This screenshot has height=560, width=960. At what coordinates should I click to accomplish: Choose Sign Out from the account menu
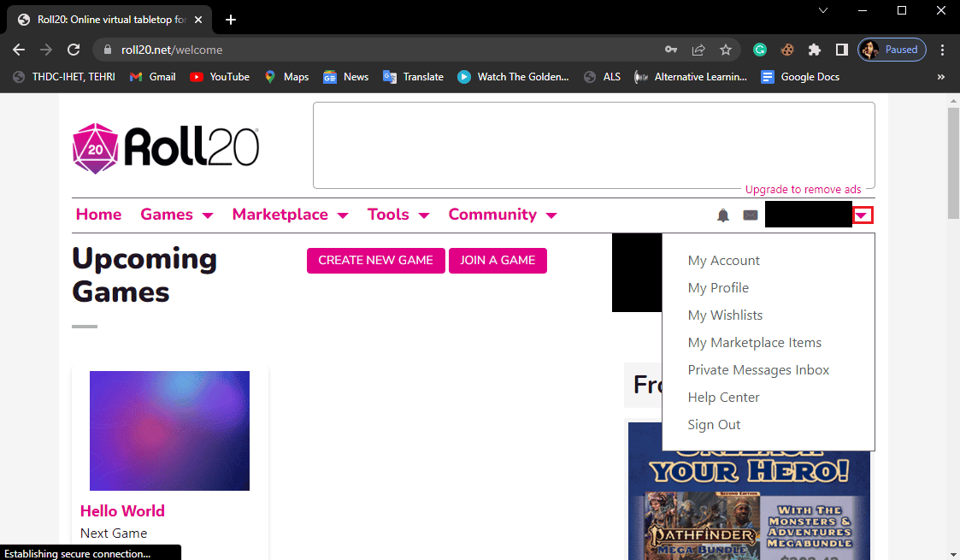click(x=714, y=424)
